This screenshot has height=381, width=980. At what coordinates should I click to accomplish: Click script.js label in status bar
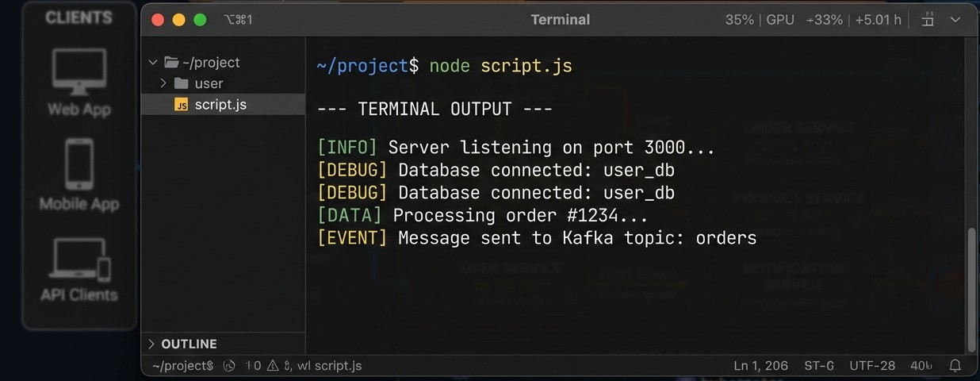338,365
